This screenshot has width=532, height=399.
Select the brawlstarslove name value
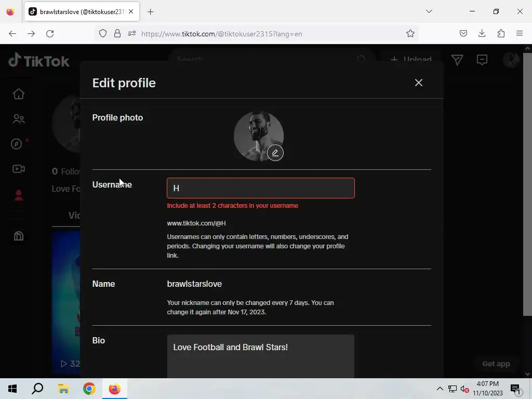coord(194,284)
